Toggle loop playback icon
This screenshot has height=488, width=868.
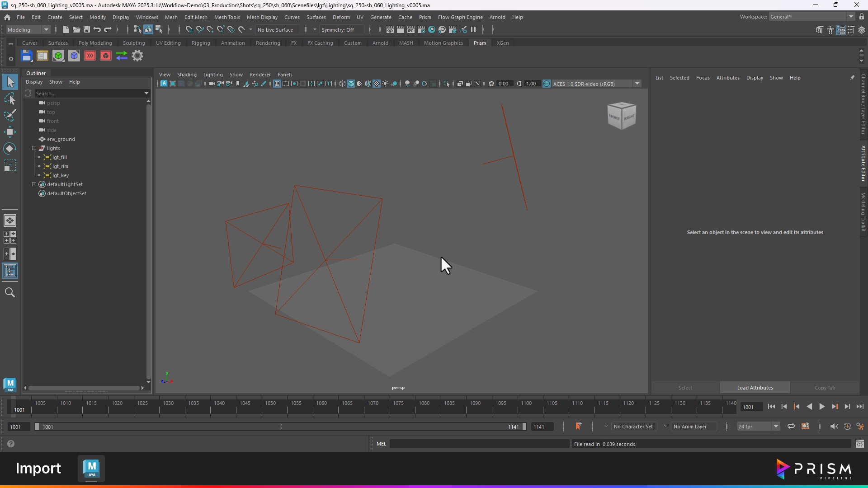tap(791, 427)
